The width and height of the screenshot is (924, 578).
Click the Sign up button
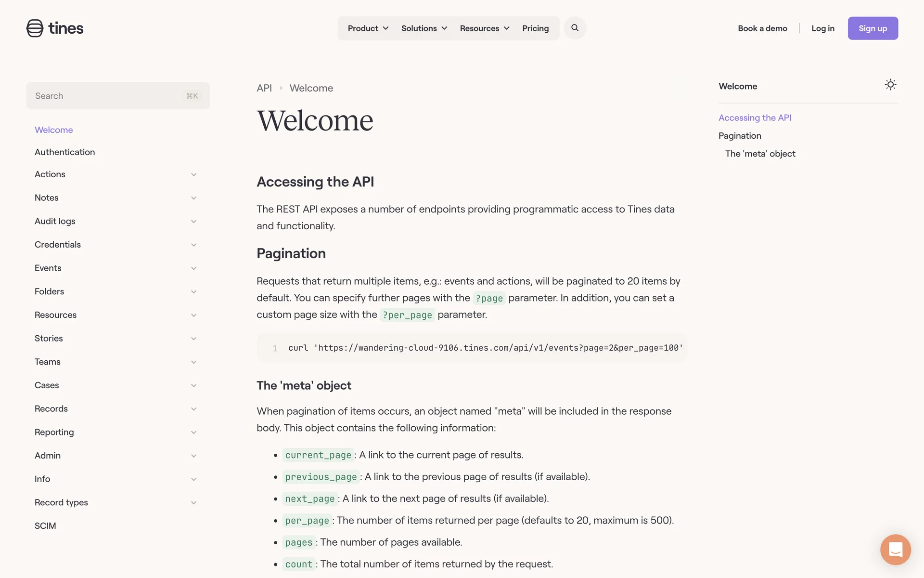(873, 28)
